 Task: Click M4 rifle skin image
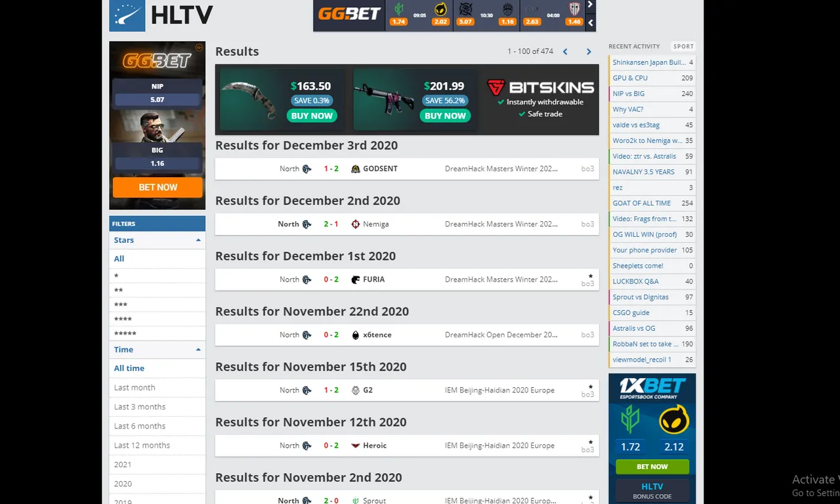[x=383, y=99]
